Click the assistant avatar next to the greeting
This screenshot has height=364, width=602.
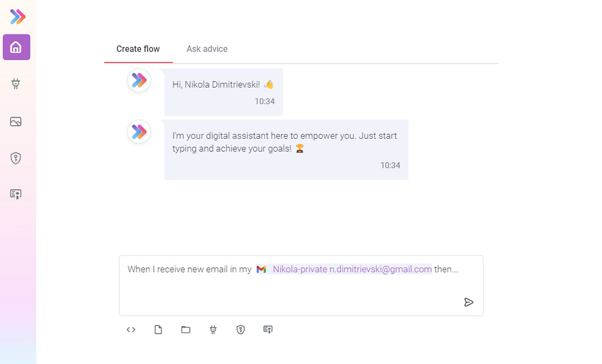[138, 80]
